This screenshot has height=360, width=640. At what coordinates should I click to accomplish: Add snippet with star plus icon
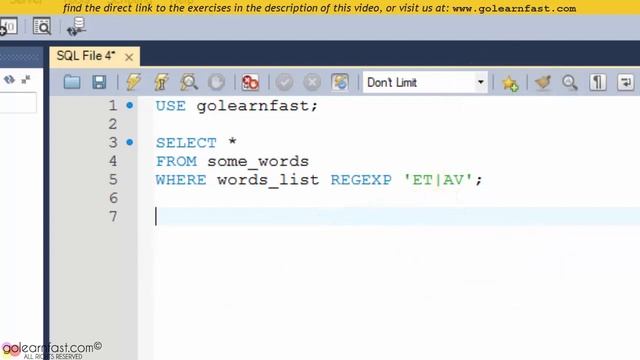(x=510, y=83)
